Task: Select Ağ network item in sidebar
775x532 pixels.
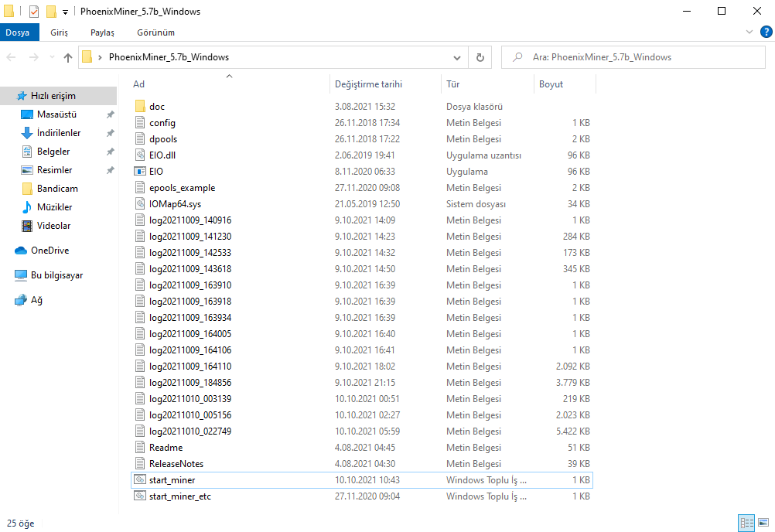Action: click(36, 300)
